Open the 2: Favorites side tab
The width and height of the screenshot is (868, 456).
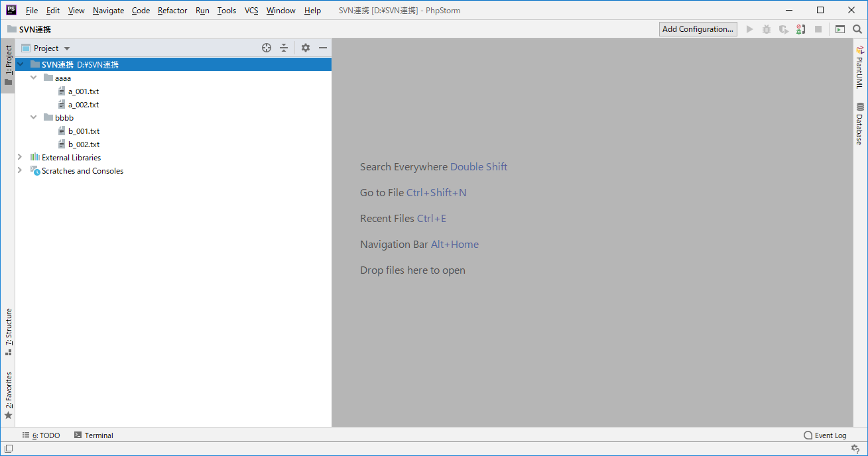8,395
